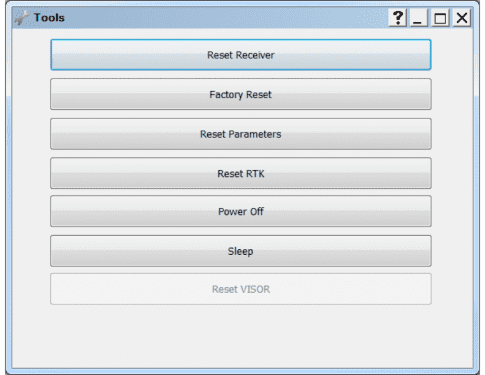Click the Factory Reset button
485x375 pixels.
tap(241, 94)
